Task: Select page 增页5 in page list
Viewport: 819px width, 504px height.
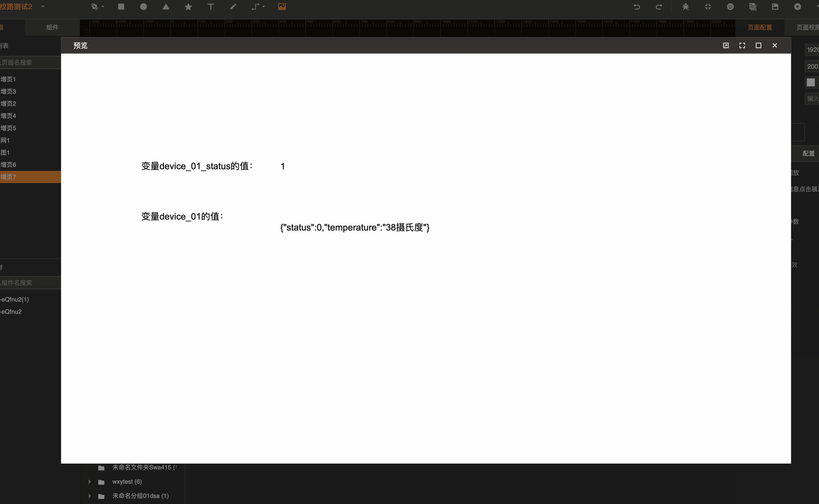Action: click(x=30, y=128)
